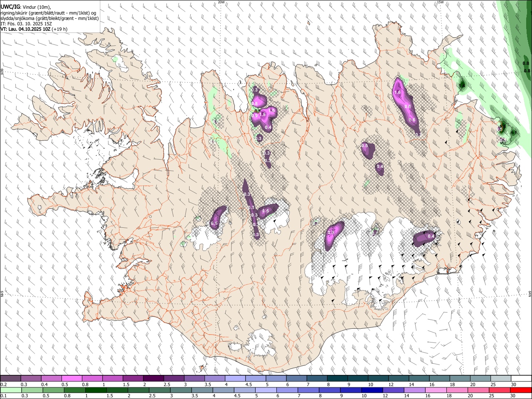Pick the light violet 14 swatch, lower legend
Screen dimensions: 532x399
(x=415, y=390)
